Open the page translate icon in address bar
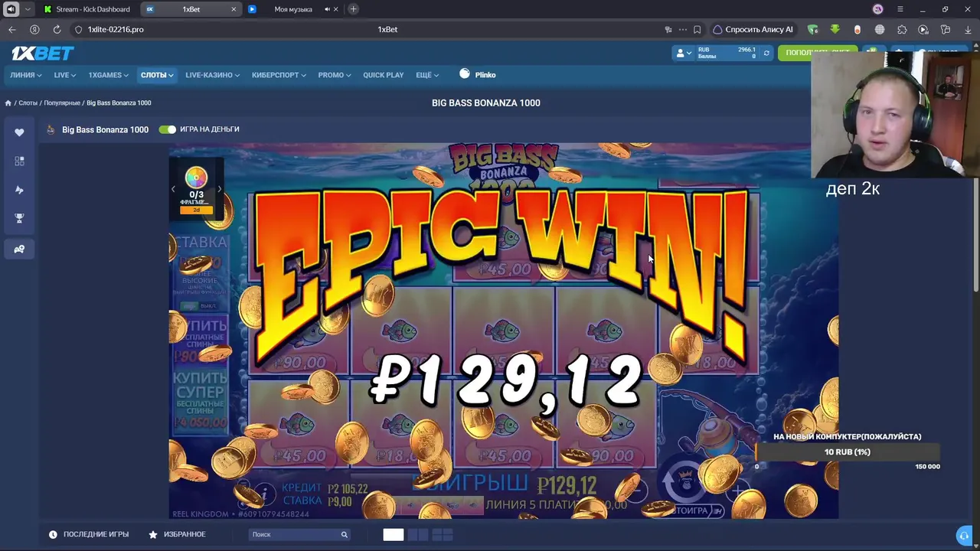The image size is (980, 551). (668, 29)
